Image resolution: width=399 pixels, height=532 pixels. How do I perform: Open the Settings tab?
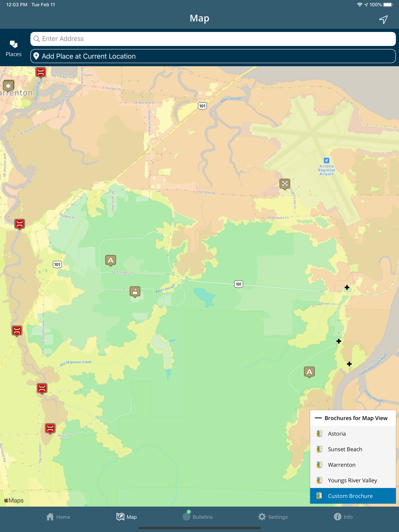pos(273,517)
